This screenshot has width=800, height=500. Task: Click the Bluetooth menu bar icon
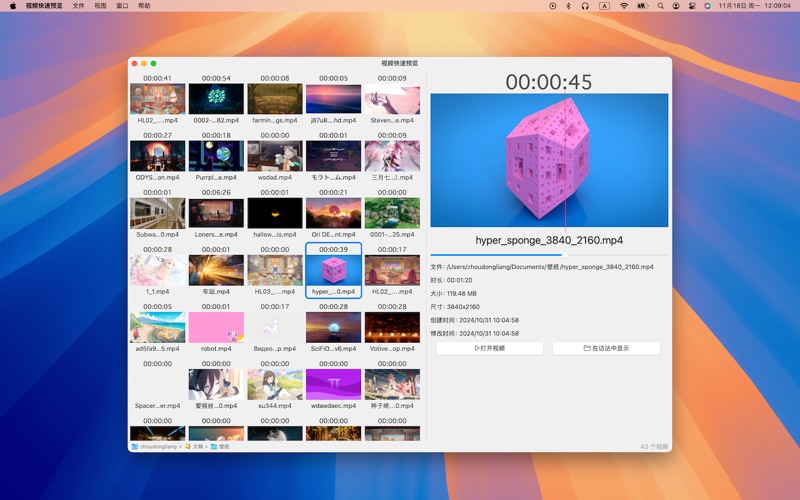(x=568, y=5)
